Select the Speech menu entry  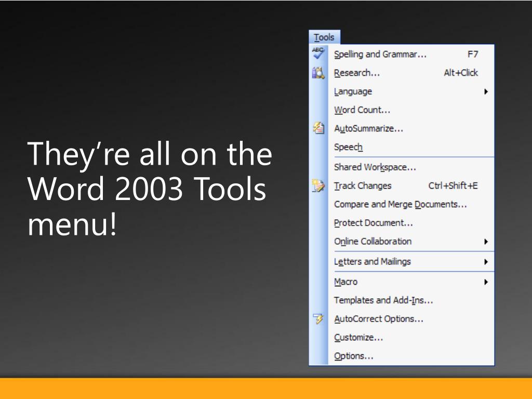click(x=411, y=147)
